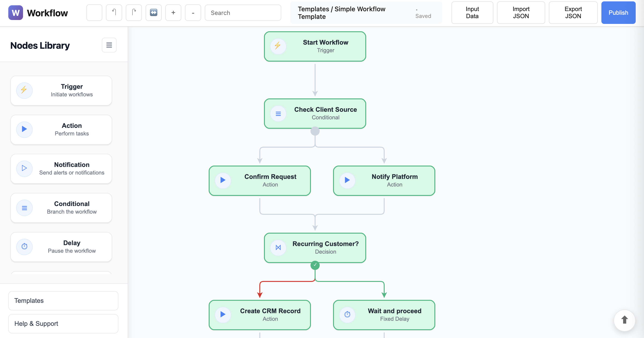Select the Trigger node in library
This screenshot has height=338, width=644.
click(x=61, y=90)
